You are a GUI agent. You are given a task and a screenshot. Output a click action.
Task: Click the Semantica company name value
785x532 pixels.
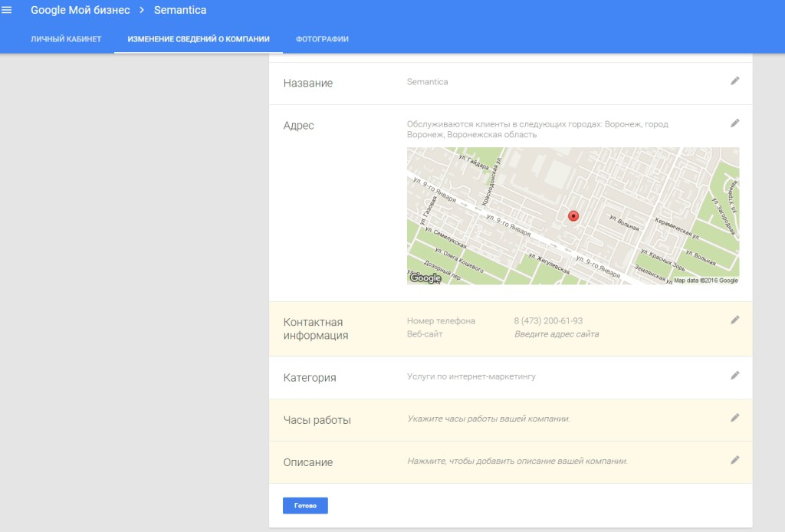(x=427, y=82)
